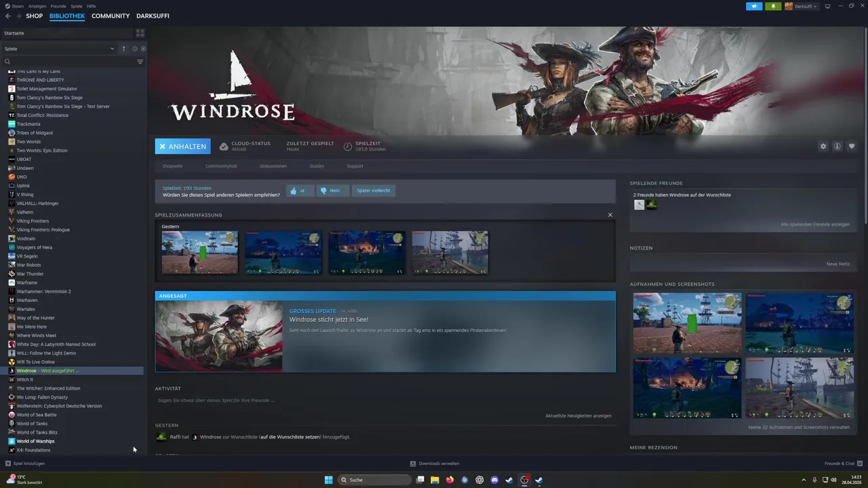The width and height of the screenshot is (868, 488).
Task: Click the first friend avatar on wishlist
Action: pyautogui.click(x=639, y=205)
